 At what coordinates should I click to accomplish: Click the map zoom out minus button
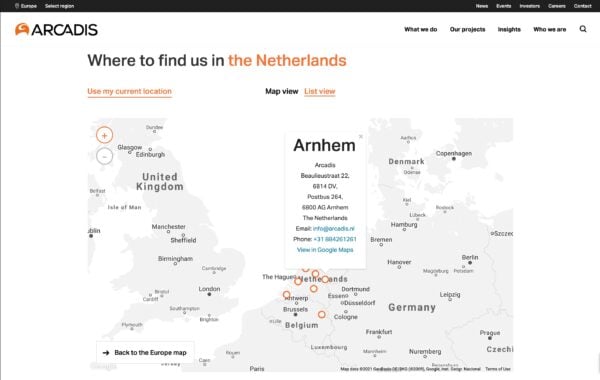[104, 156]
